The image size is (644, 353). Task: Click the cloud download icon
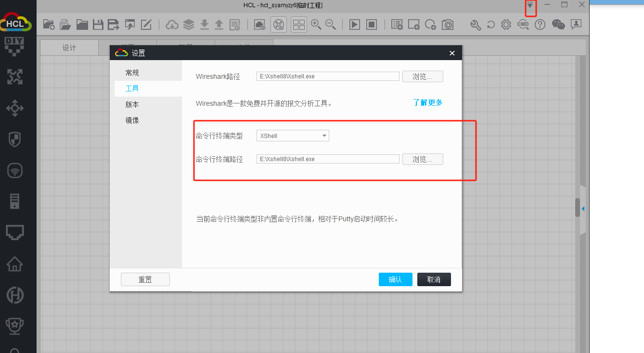(172, 25)
